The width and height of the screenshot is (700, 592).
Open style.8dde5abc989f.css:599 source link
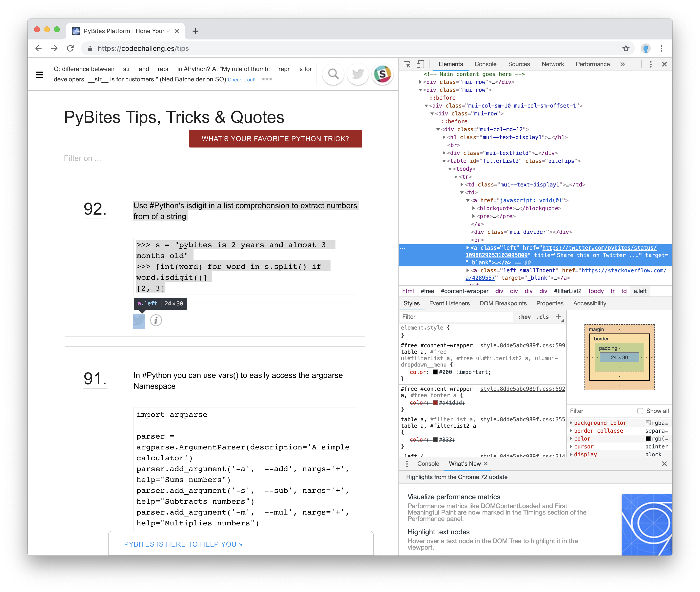(x=522, y=345)
